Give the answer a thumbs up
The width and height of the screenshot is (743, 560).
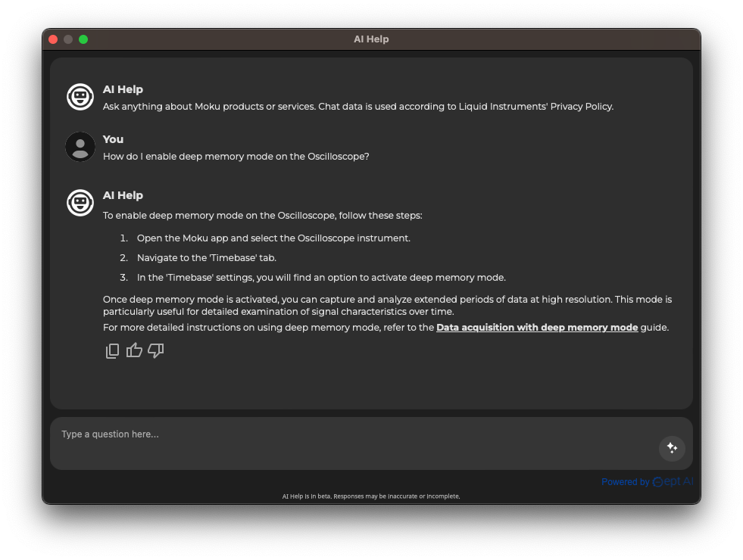coord(134,350)
